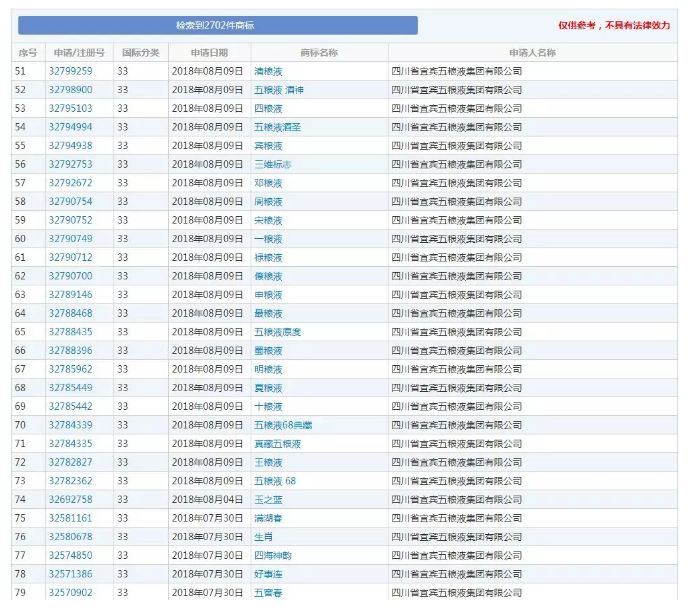This screenshot has height=611, width=688.
Task: Open application 32790754 details
Action: (71, 202)
